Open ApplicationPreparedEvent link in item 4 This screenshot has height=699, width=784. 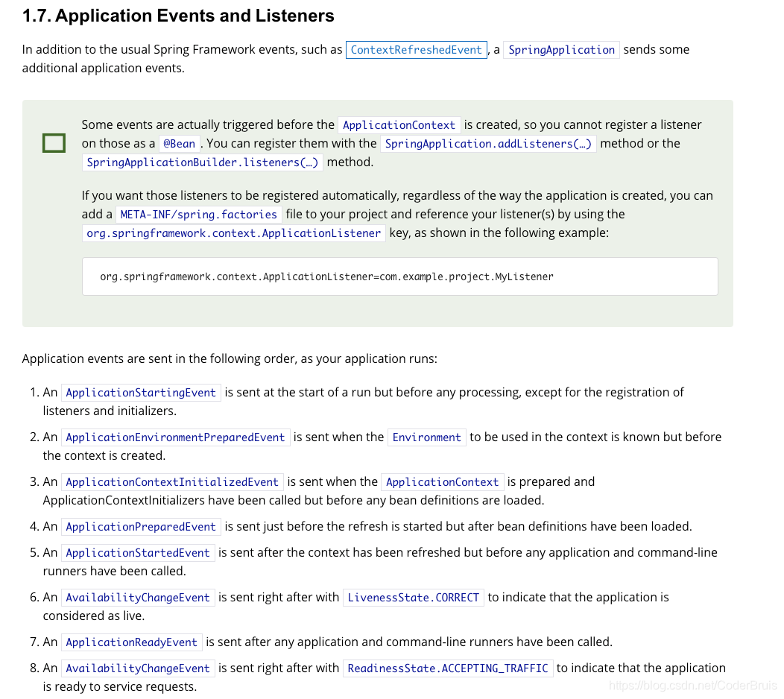141,527
